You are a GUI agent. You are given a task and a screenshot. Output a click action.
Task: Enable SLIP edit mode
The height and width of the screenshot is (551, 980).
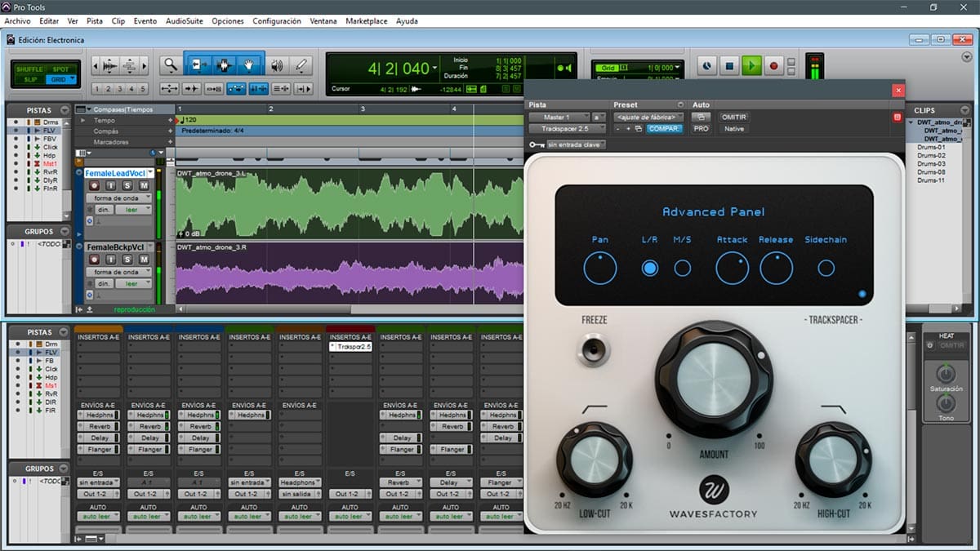tap(30, 79)
